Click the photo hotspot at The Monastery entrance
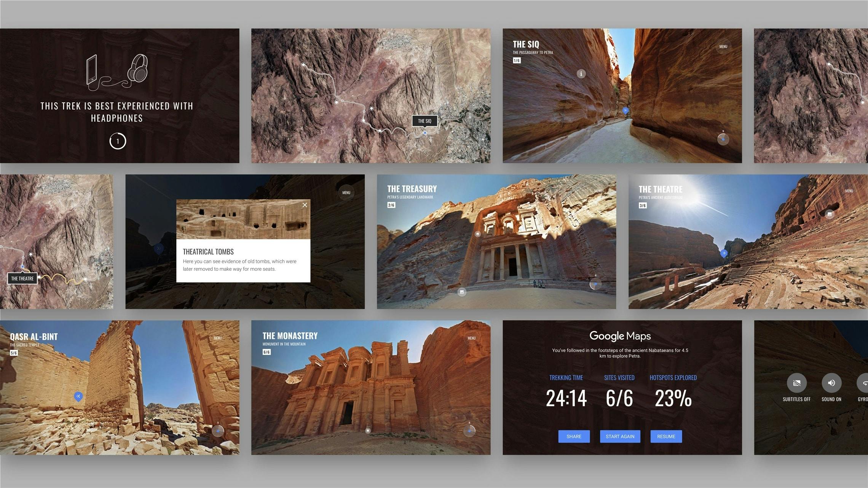The image size is (868, 488). [368, 431]
